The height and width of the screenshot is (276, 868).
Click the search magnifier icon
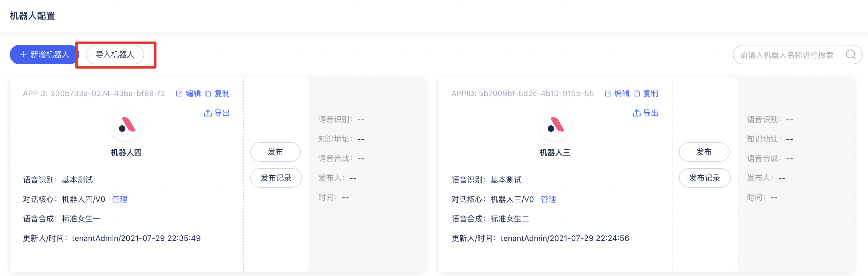tap(851, 55)
